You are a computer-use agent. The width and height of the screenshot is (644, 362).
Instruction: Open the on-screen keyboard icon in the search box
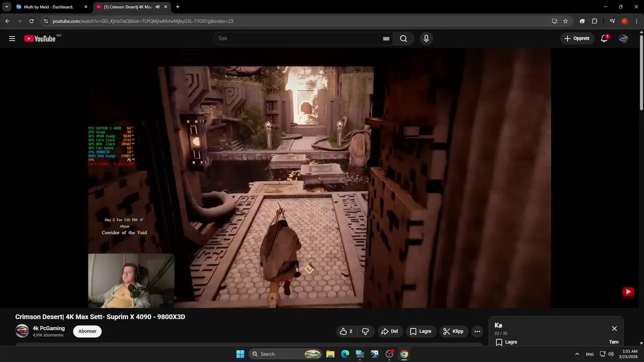point(386,39)
